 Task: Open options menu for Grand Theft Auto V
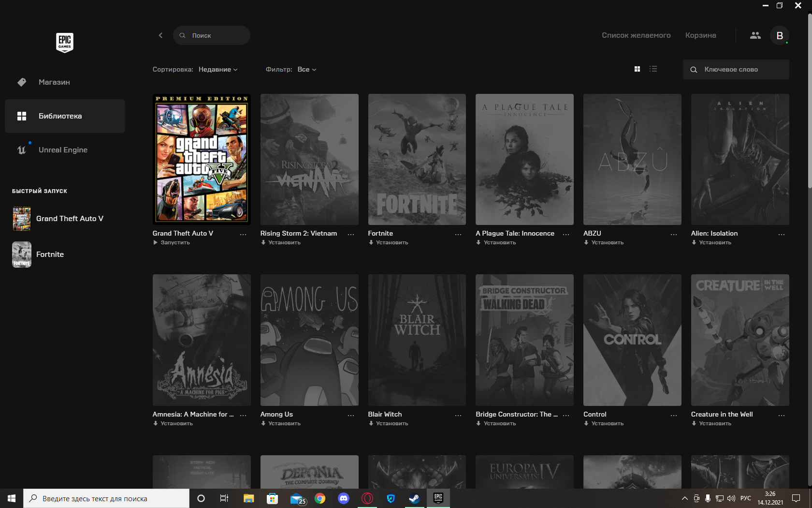(243, 234)
